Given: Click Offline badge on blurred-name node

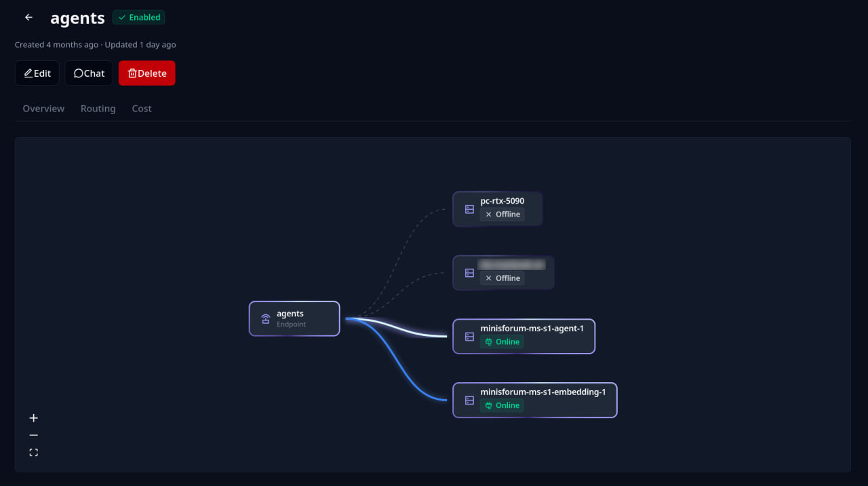Looking at the screenshot, I should click(502, 278).
